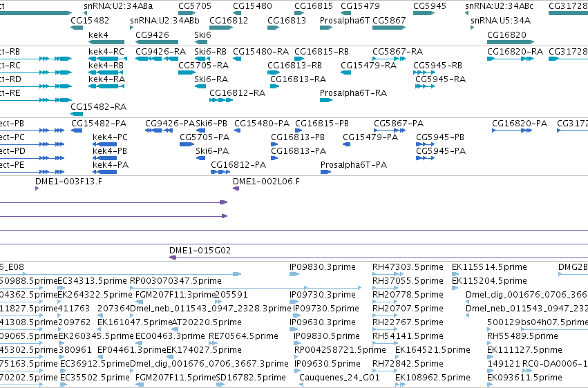Select transcript CG9426-RA
Viewport: 588px width, 388px height.
[x=160, y=51]
